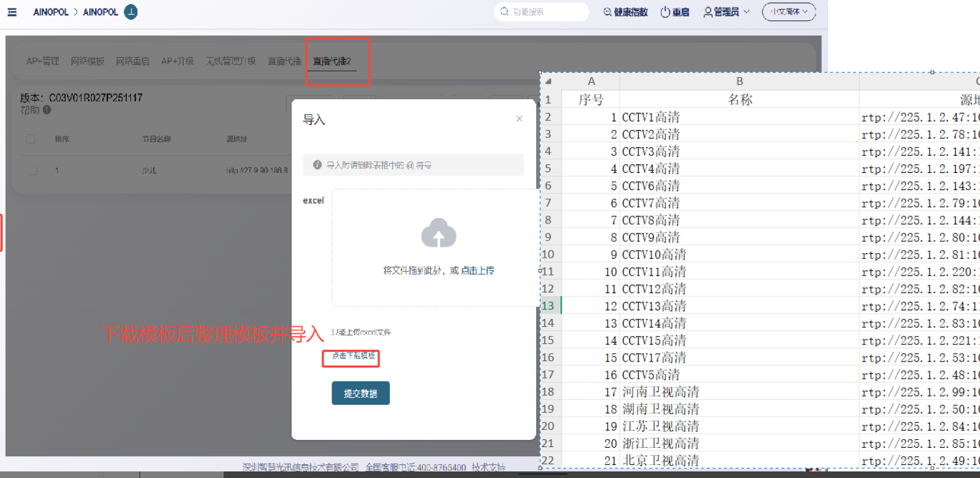Toggle the select-all checkbox in table header

coord(31,139)
